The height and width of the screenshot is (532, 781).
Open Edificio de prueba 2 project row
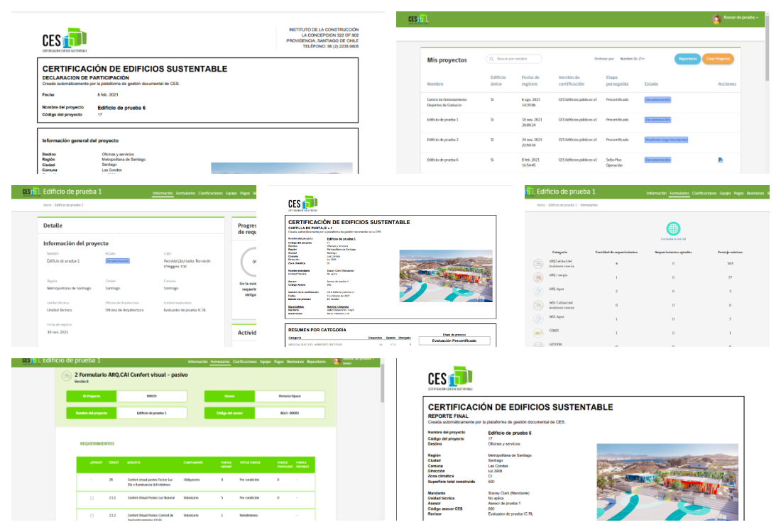(x=442, y=140)
